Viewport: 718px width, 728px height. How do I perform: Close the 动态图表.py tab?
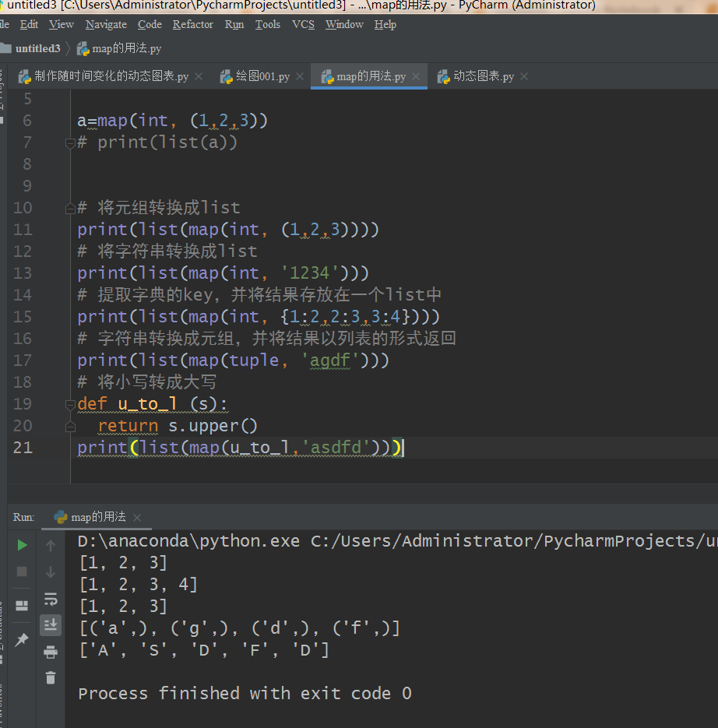tap(524, 76)
